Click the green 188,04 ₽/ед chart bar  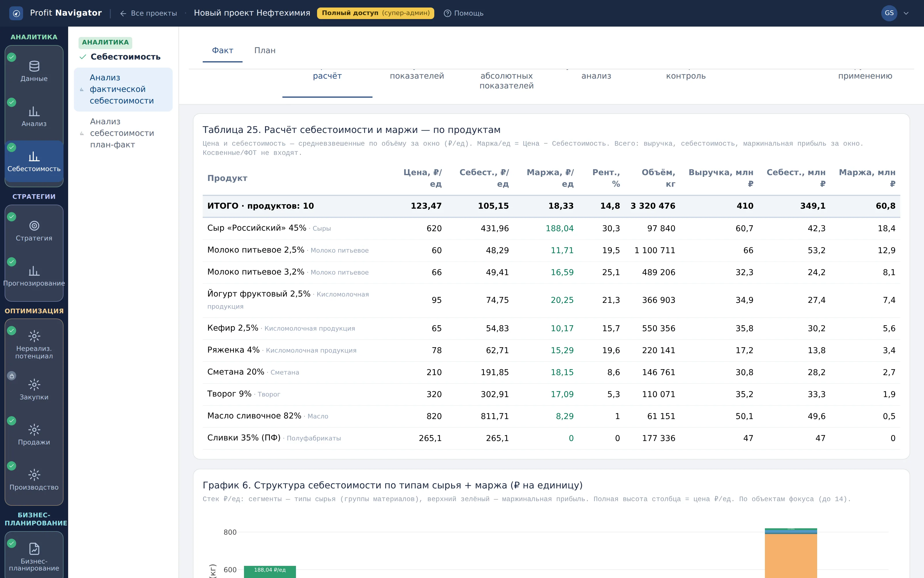pyautogui.click(x=270, y=572)
